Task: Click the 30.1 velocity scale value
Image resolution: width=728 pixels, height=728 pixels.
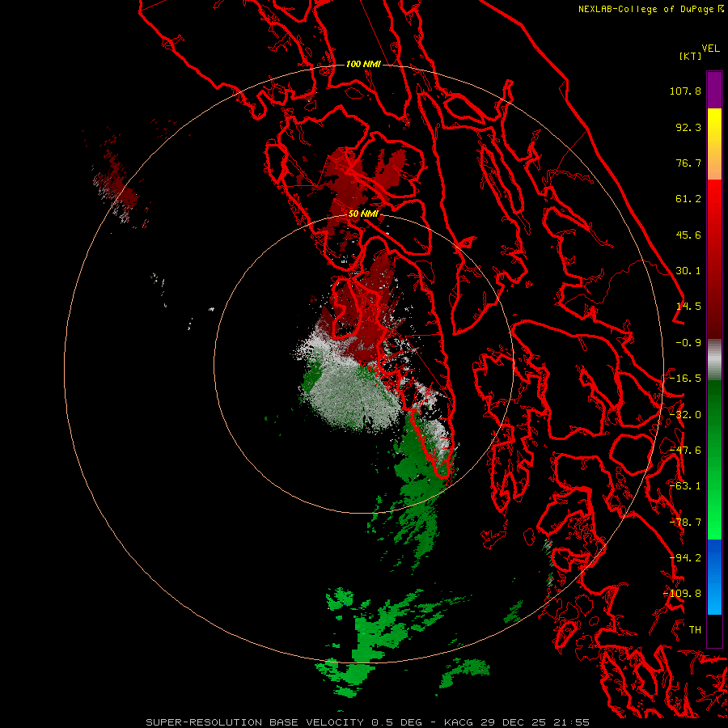Action: point(688,271)
